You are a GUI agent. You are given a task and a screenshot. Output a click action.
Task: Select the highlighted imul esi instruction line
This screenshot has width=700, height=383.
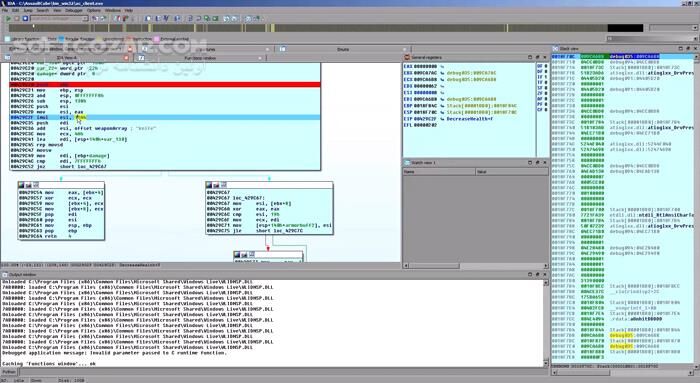click(165, 117)
